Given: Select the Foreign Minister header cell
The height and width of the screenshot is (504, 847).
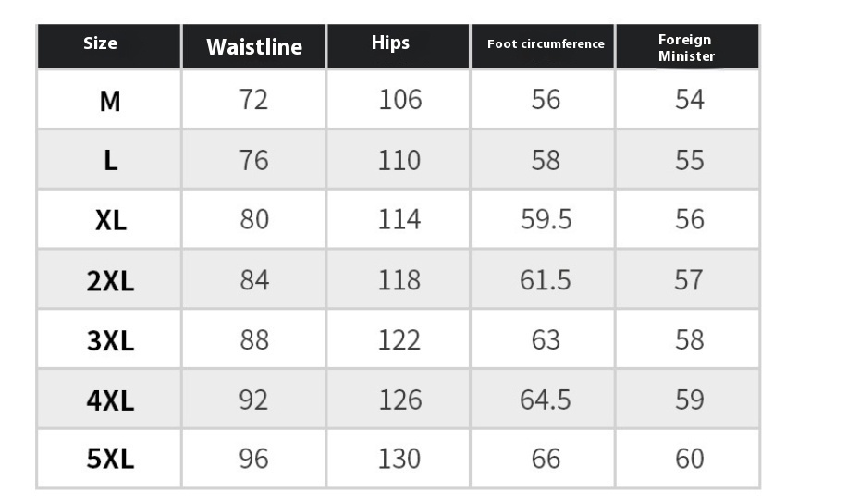Looking at the screenshot, I should pos(686,48).
